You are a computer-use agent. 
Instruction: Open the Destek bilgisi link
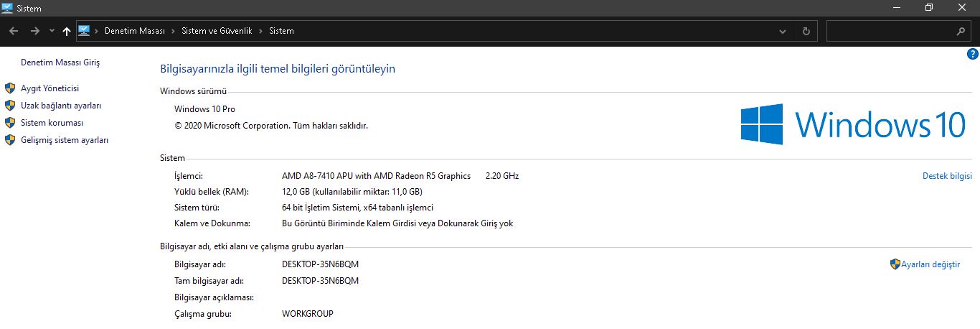coord(947,176)
